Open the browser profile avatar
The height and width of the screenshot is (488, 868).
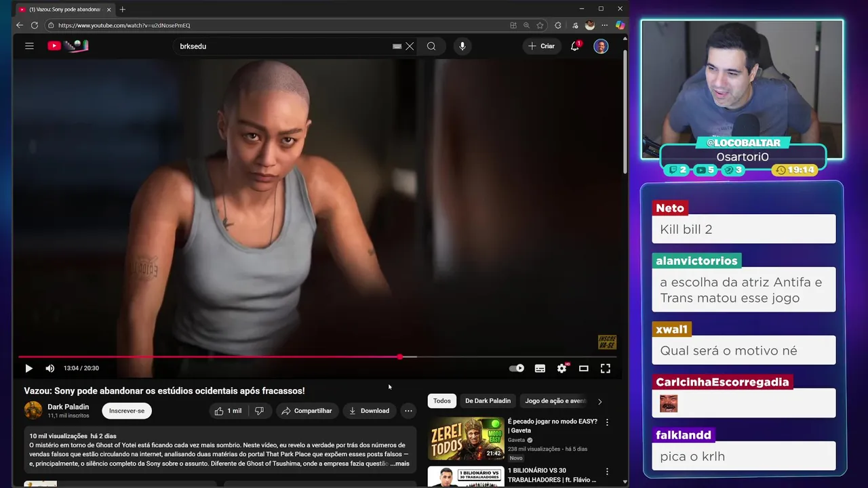click(590, 25)
